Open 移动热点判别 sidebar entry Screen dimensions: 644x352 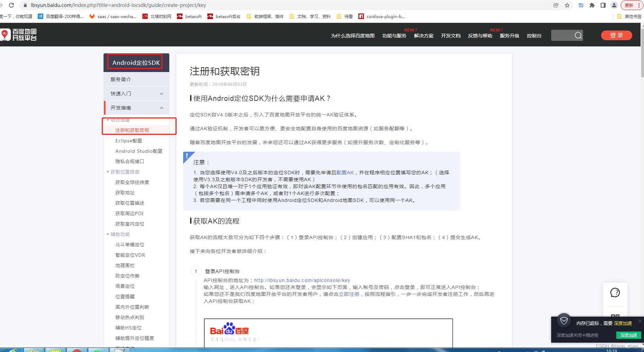[130, 317]
